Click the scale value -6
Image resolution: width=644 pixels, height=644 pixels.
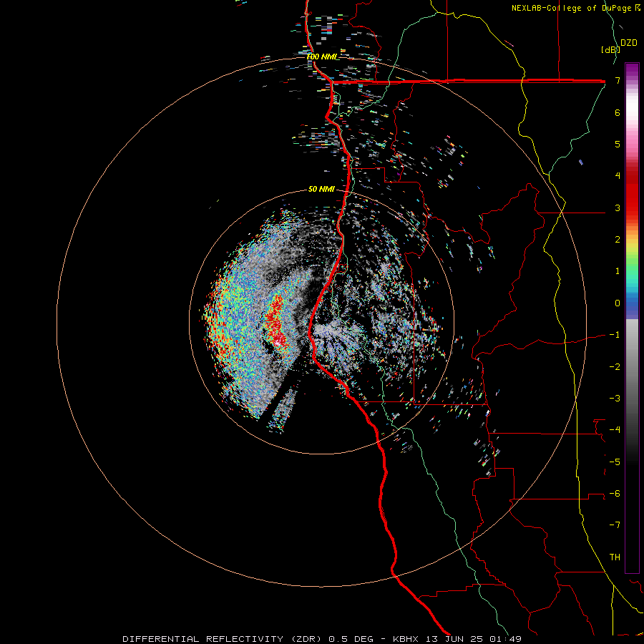615,494
